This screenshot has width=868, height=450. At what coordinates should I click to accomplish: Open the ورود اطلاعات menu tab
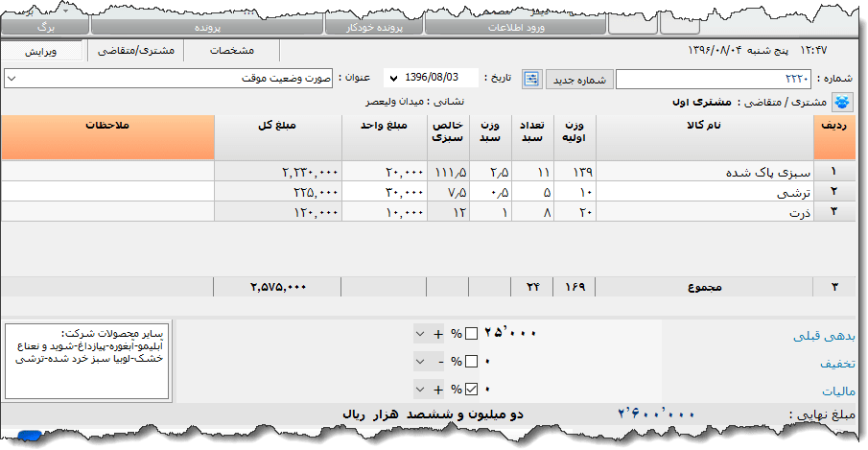pos(515,27)
